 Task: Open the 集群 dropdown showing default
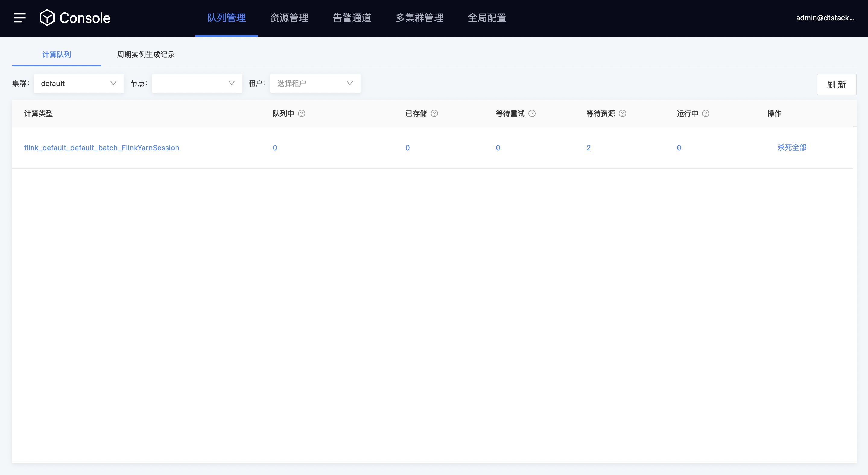click(x=79, y=83)
